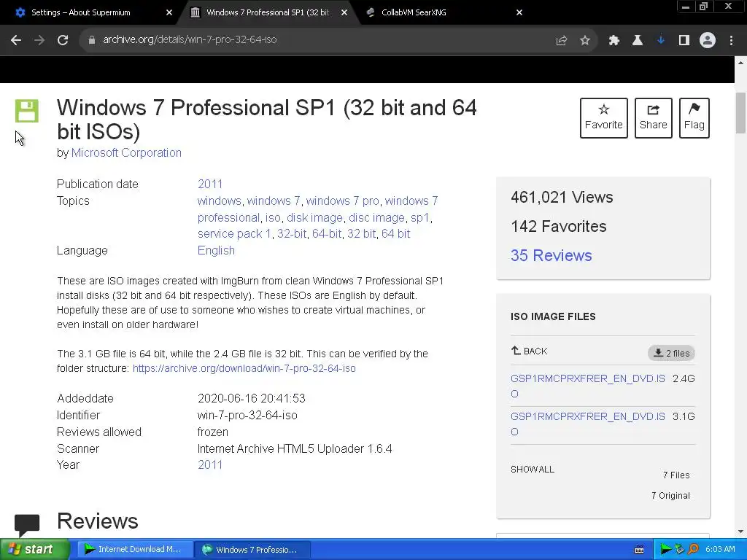Click the 'service pack 1' topic link
This screenshot has width=747, height=560.
[234, 234]
